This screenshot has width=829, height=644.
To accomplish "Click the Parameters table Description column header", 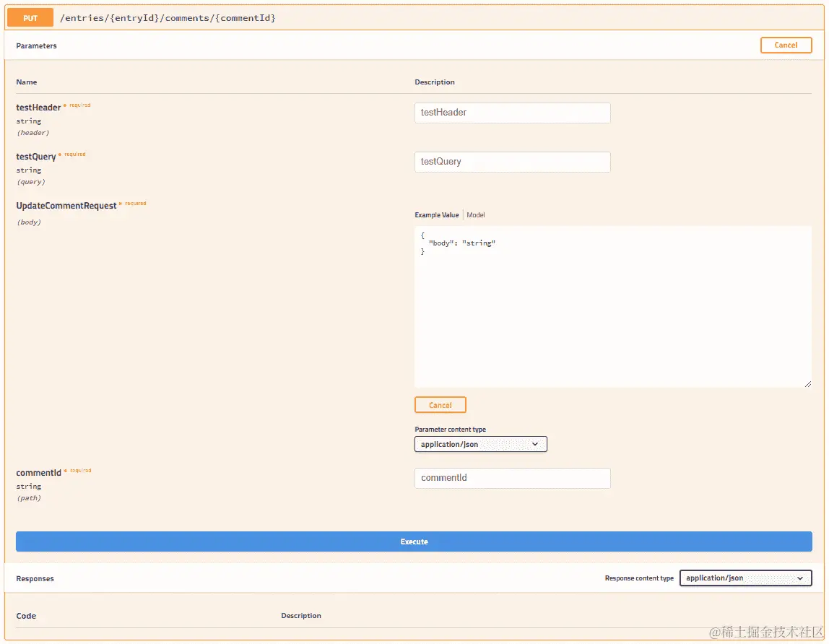I will coord(434,82).
